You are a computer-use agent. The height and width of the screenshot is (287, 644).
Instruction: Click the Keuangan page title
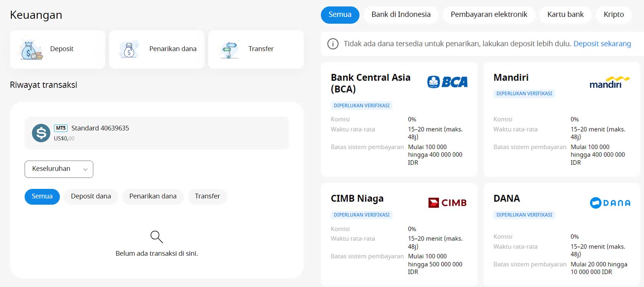pyautogui.click(x=36, y=15)
